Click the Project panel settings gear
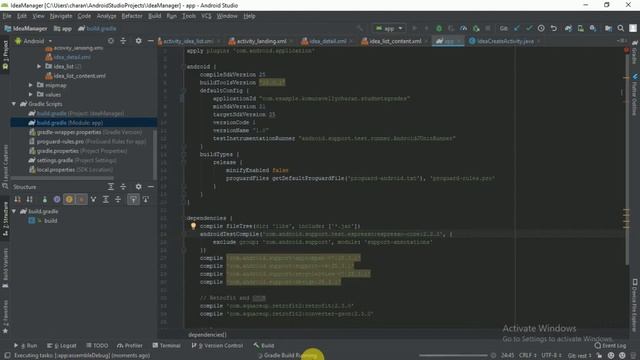The width and height of the screenshot is (640, 360). [x=138, y=41]
